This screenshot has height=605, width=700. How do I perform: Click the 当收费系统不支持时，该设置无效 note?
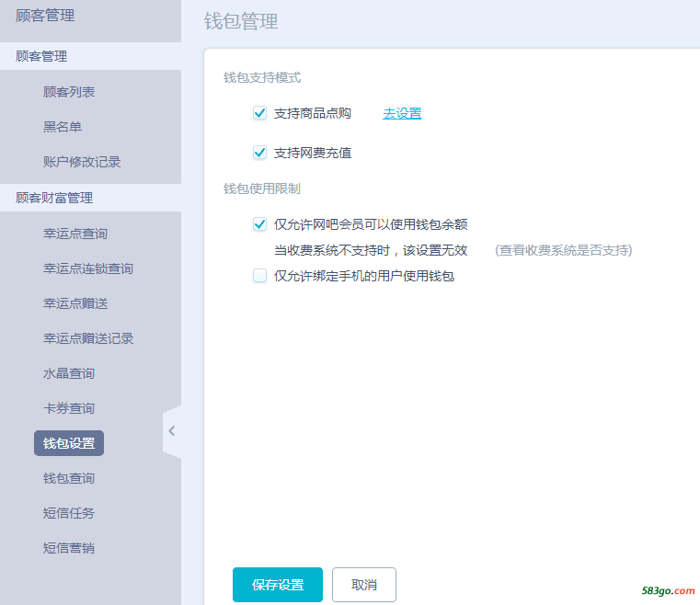click(371, 250)
